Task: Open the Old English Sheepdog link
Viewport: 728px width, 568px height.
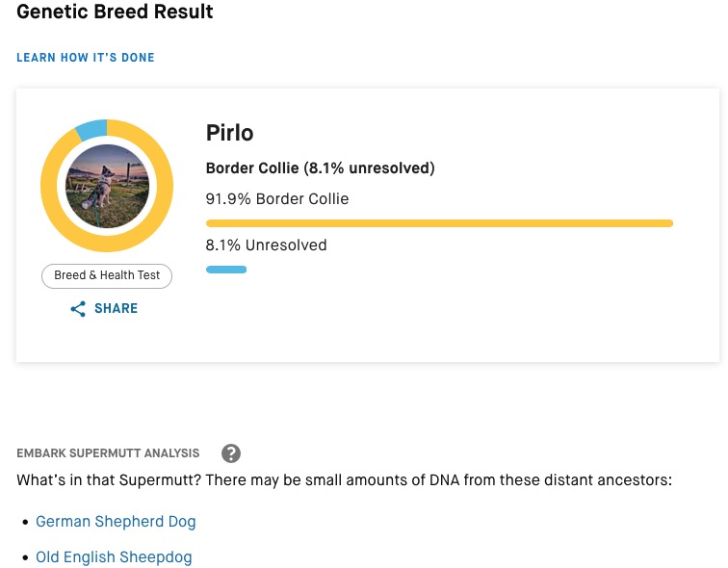Action: (x=114, y=557)
